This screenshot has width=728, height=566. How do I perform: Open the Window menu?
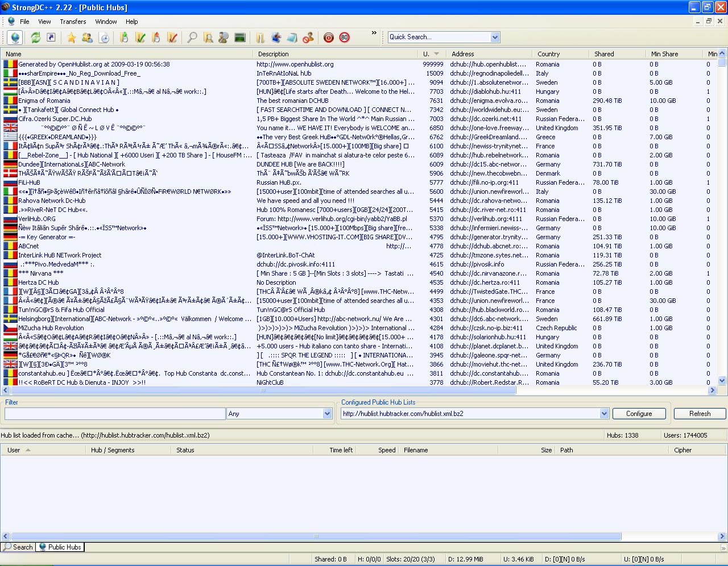(x=106, y=22)
